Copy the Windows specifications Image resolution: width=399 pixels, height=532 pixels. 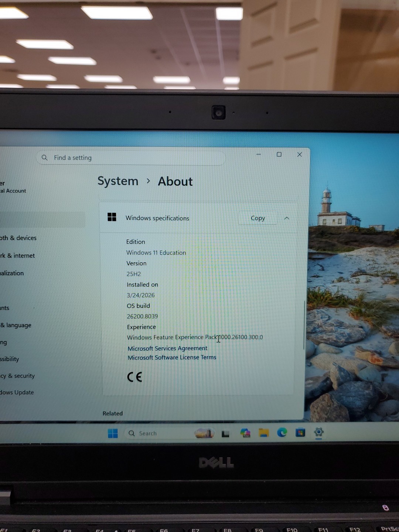tap(258, 218)
